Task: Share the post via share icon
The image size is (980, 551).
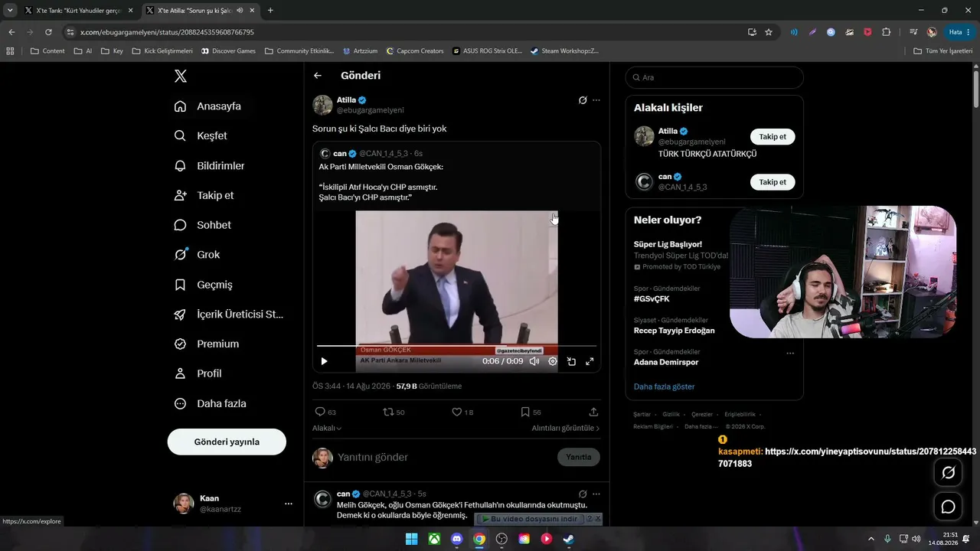Action: click(x=593, y=412)
